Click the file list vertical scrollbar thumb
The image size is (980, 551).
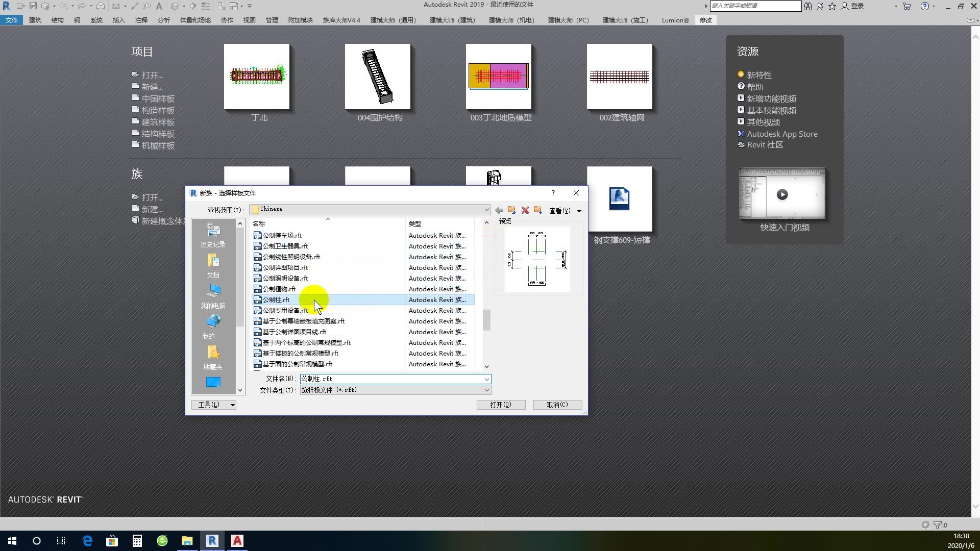(486, 320)
